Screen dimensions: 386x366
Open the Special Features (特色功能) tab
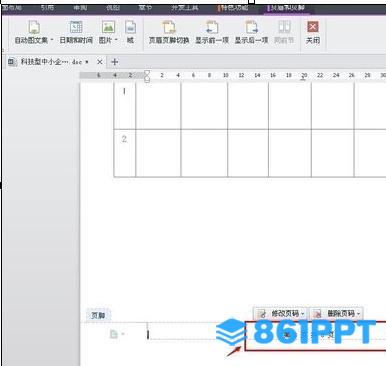233,8
